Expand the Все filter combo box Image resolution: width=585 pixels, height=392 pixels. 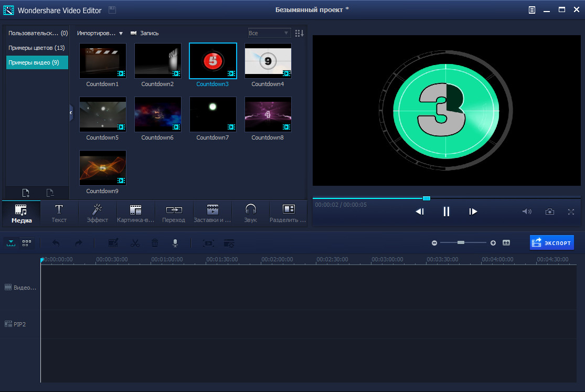coord(269,33)
